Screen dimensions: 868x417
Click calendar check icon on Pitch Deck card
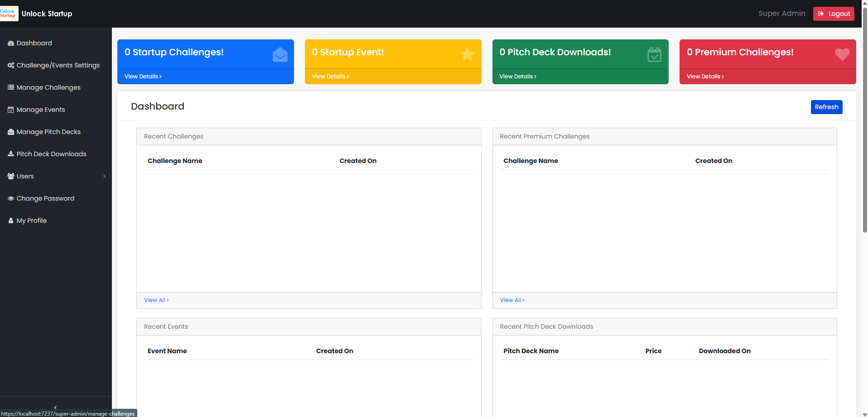(x=654, y=55)
